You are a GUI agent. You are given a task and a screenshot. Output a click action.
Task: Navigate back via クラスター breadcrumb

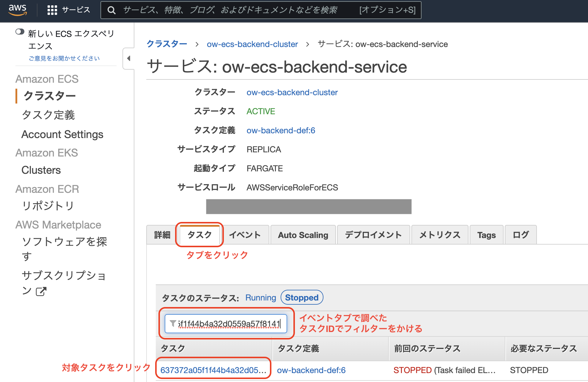[x=167, y=44]
